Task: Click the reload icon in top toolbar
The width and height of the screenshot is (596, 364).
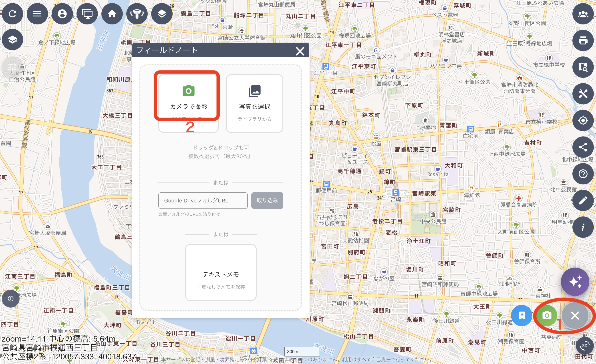Action: coord(13,14)
